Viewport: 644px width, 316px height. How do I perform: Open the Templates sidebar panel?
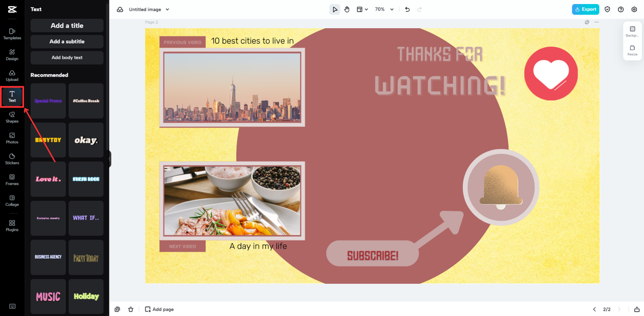12,34
